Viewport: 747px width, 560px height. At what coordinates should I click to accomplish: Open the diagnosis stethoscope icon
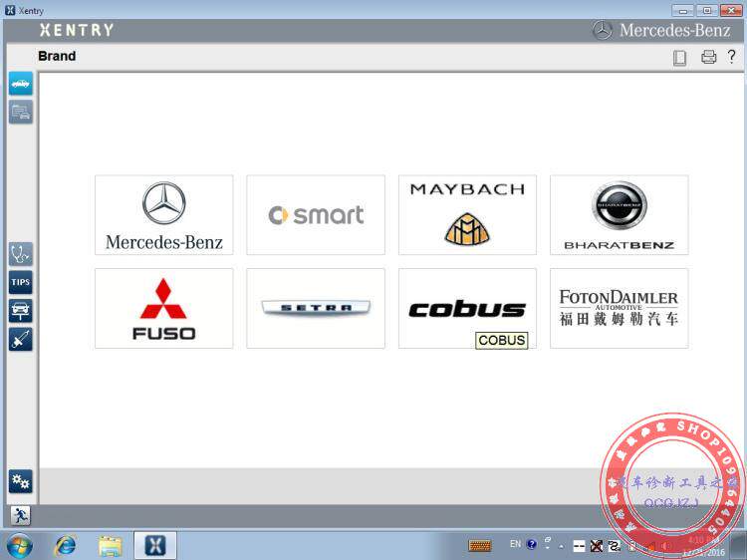[21, 254]
